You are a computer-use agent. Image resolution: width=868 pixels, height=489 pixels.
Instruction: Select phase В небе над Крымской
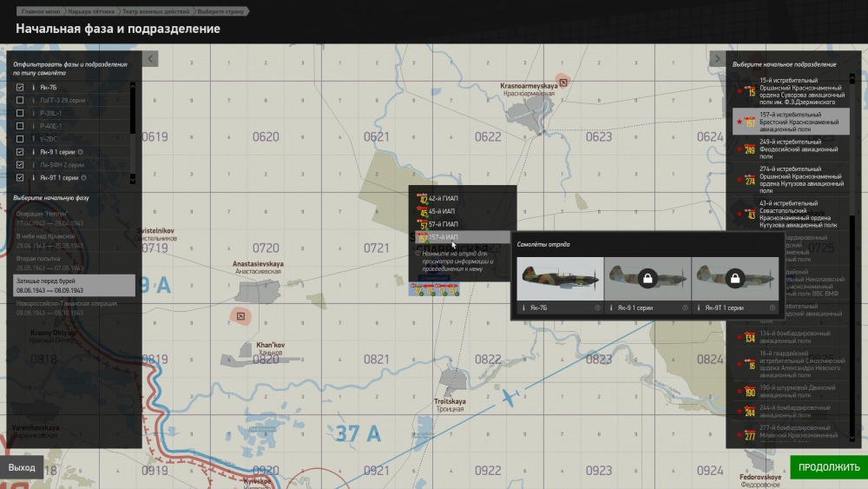coord(74,241)
